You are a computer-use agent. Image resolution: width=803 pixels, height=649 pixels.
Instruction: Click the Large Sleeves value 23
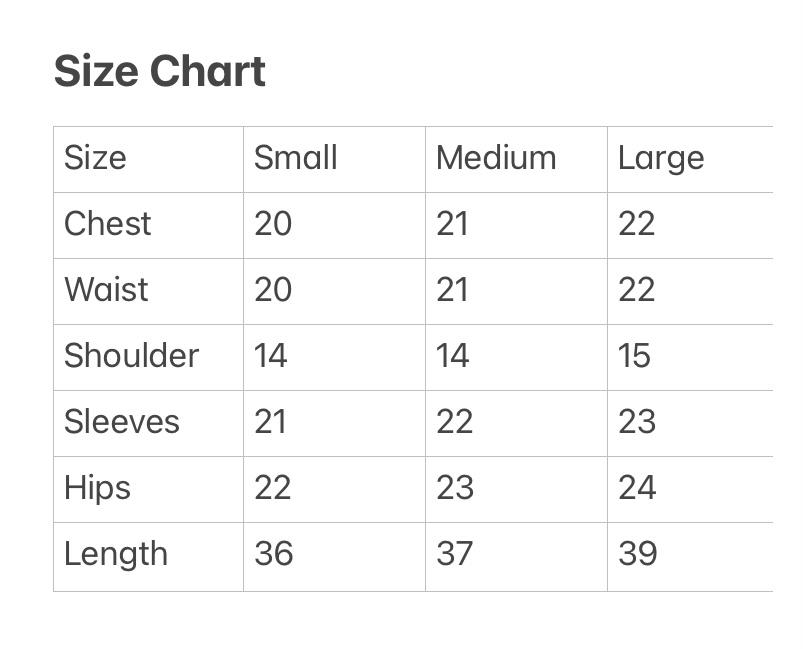637,422
